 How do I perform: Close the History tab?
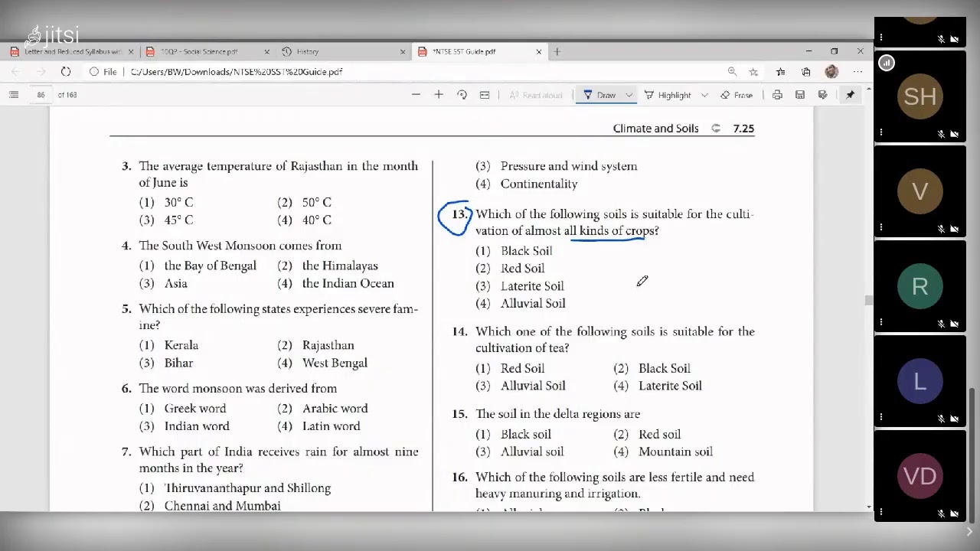pyautogui.click(x=403, y=52)
